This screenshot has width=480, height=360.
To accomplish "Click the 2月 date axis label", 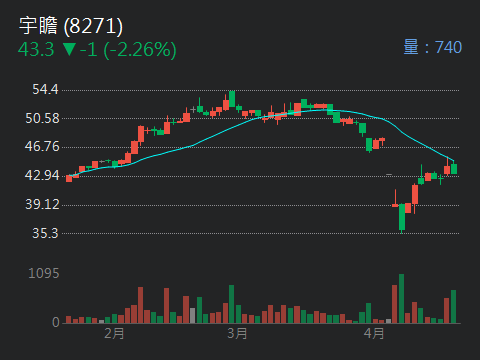I will (x=114, y=334).
